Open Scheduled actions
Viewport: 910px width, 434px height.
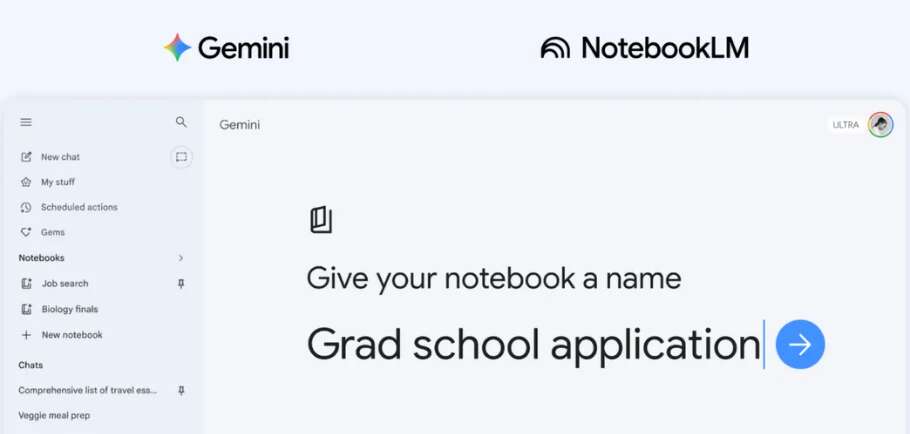78,207
